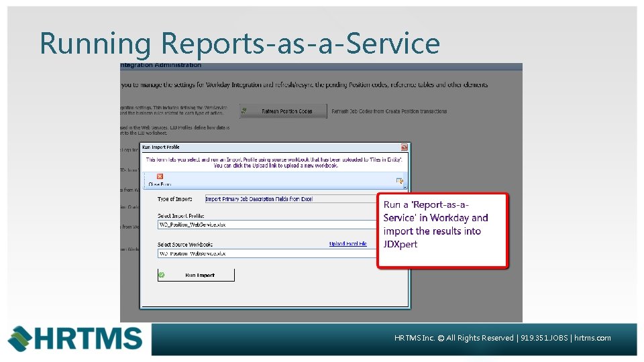Click the 'Select Source Workbook:' label
This screenshot has height=362, width=644.
pyautogui.click(x=185, y=245)
